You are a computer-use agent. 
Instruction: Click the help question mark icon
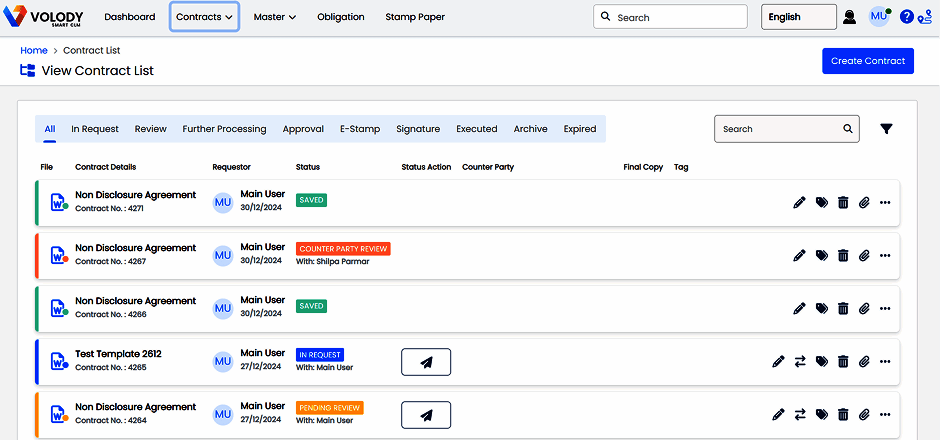coord(906,17)
